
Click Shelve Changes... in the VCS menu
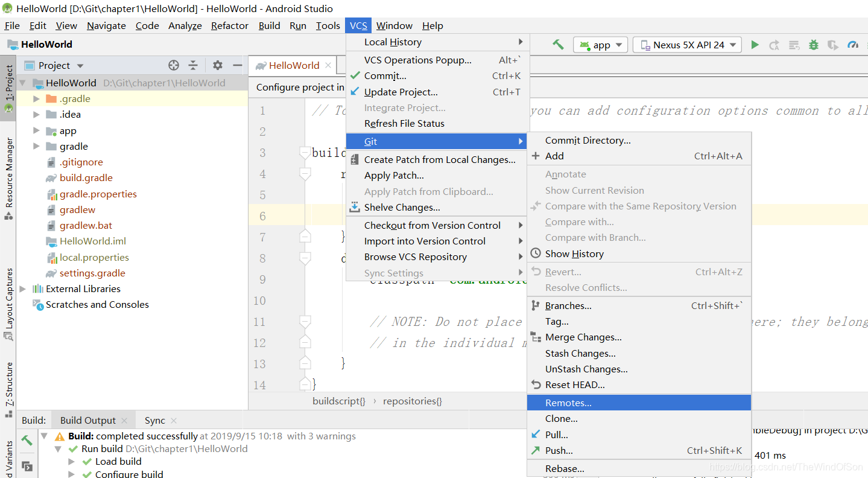click(x=437, y=208)
